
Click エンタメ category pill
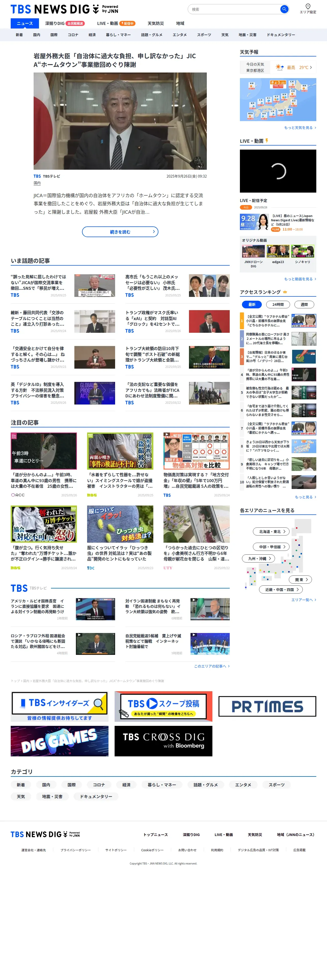243,784
